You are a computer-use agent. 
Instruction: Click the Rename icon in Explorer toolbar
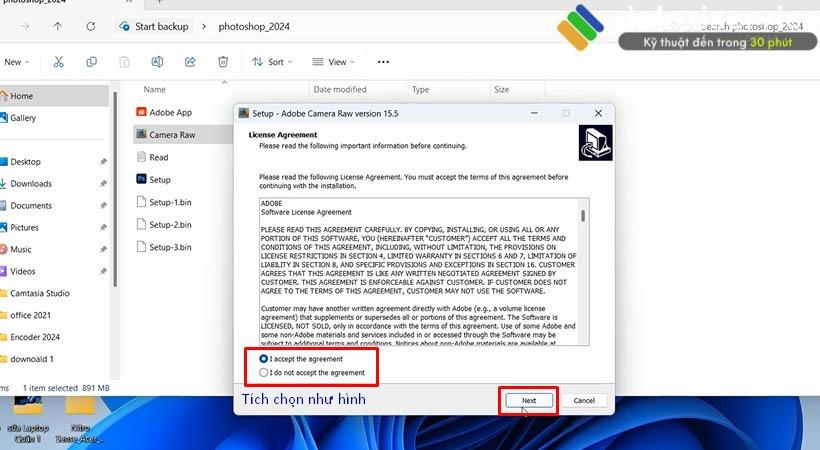tap(157, 62)
